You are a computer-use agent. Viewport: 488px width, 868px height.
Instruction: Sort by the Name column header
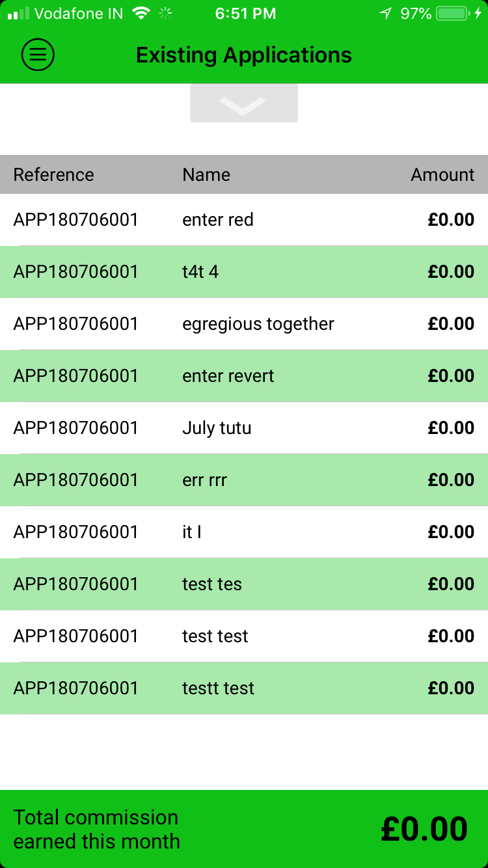pyautogui.click(x=206, y=174)
